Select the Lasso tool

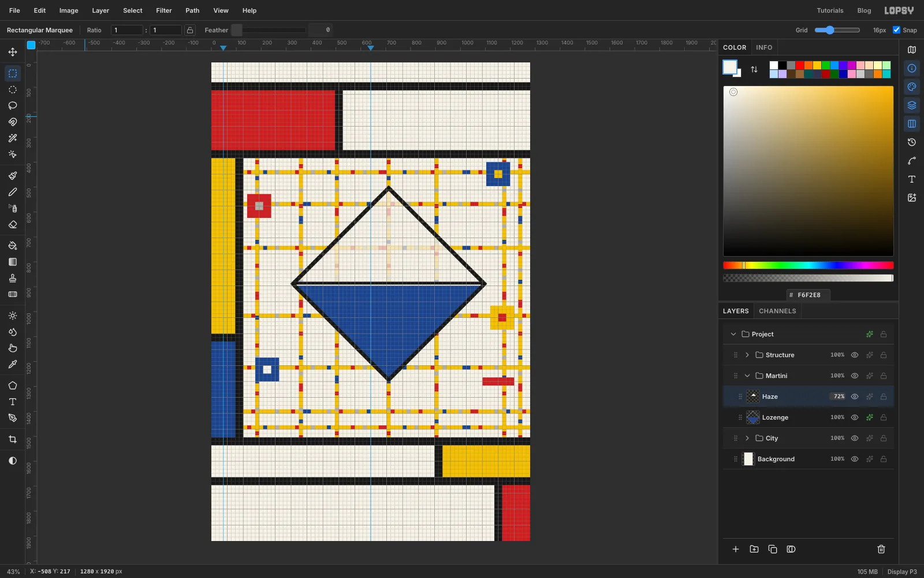pyautogui.click(x=13, y=106)
